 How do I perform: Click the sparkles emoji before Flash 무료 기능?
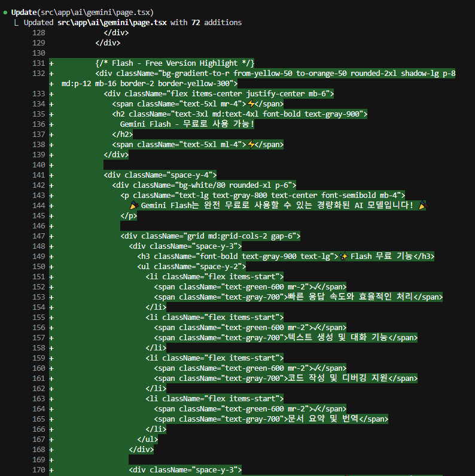343,256
